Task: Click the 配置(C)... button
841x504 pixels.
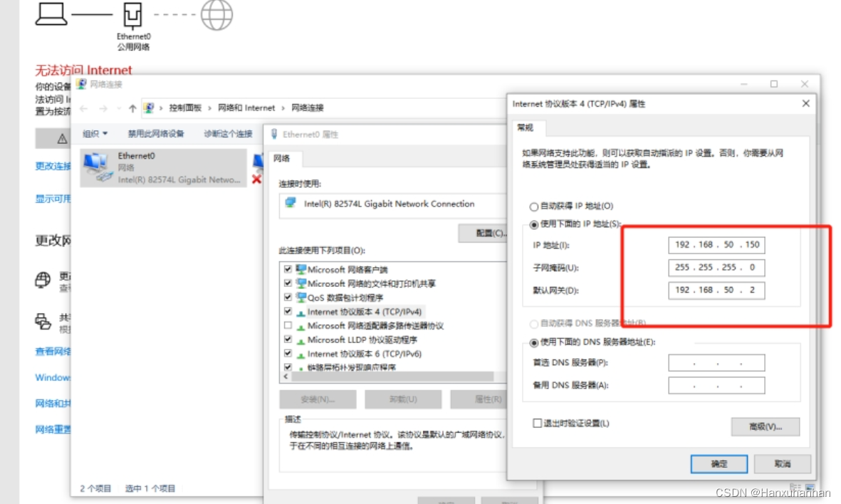Action: (x=484, y=233)
